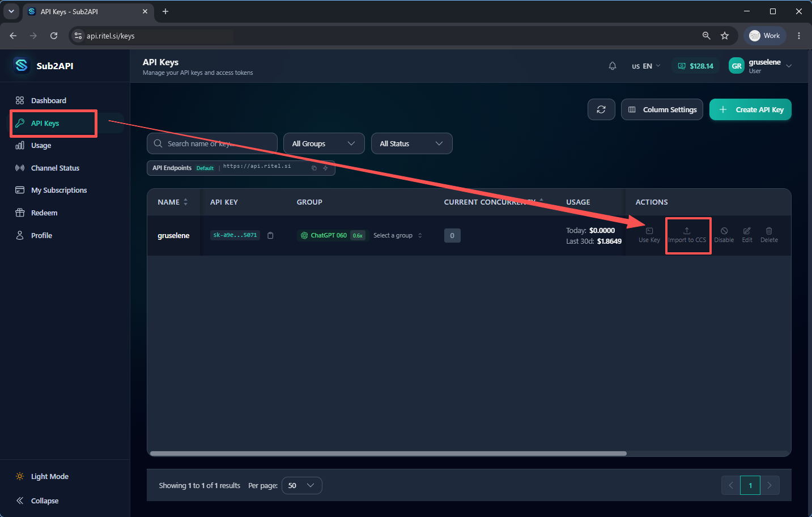Change the per page count dropdown
The width and height of the screenshot is (812, 517).
point(302,485)
